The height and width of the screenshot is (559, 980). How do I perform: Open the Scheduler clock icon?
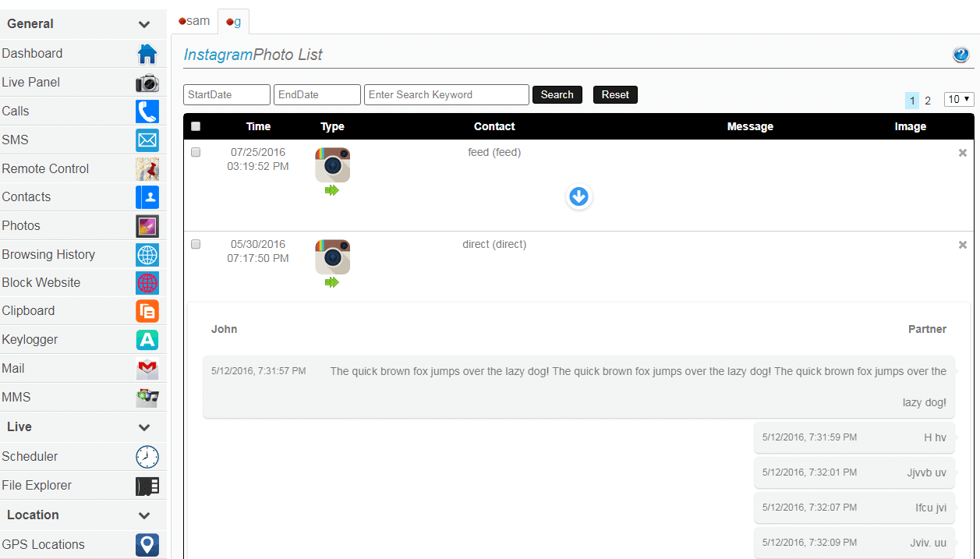coord(147,457)
